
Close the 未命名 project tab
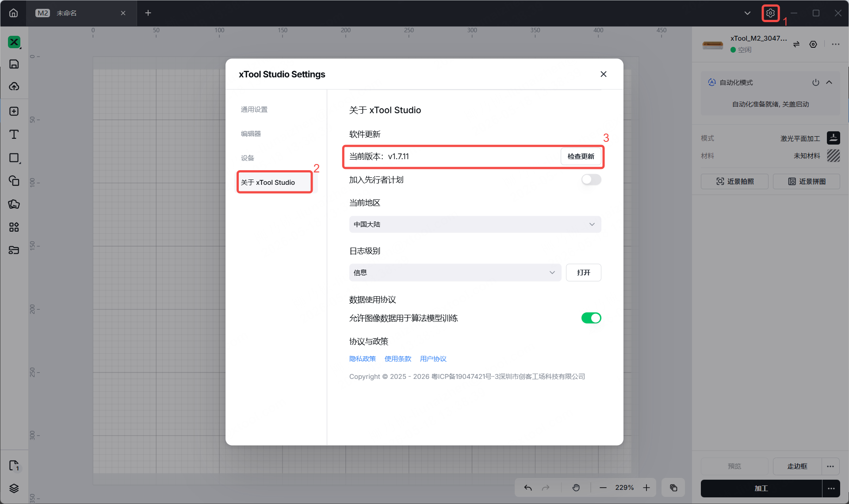click(123, 13)
